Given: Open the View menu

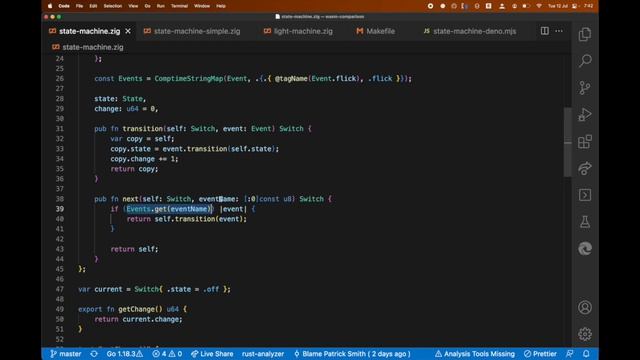Looking at the screenshot, I should click(x=133, y=6).
